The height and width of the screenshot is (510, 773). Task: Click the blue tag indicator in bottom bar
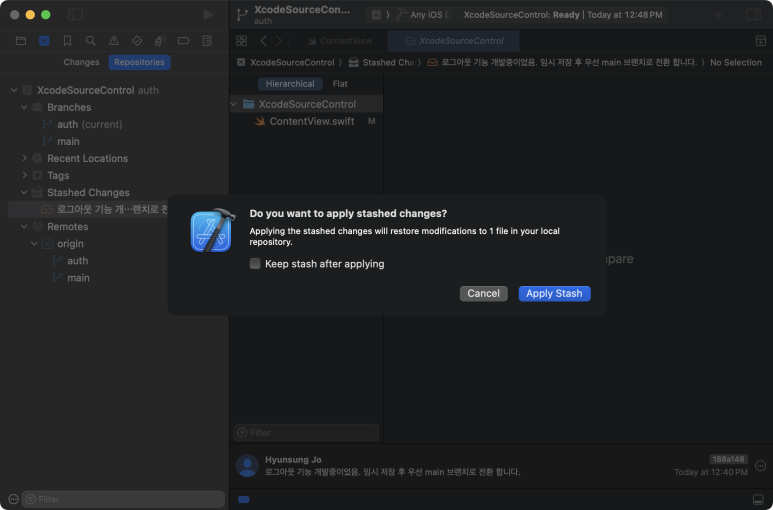tap(244, 500)
